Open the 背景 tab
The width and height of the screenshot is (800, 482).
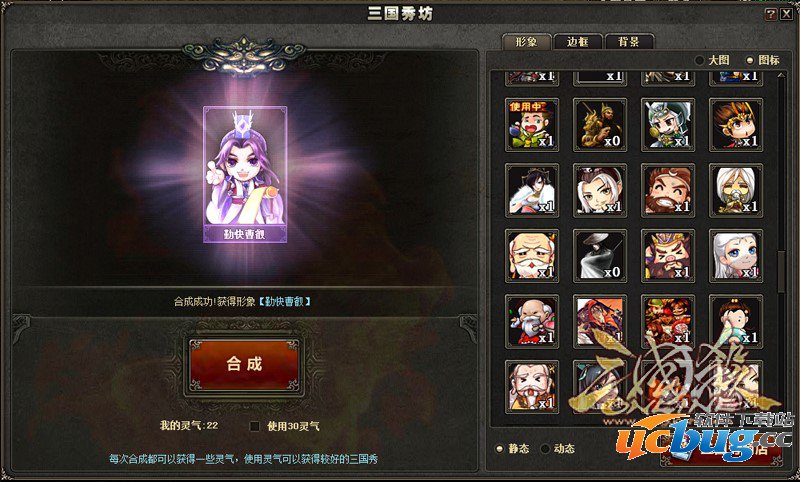(x=629, y=42)
